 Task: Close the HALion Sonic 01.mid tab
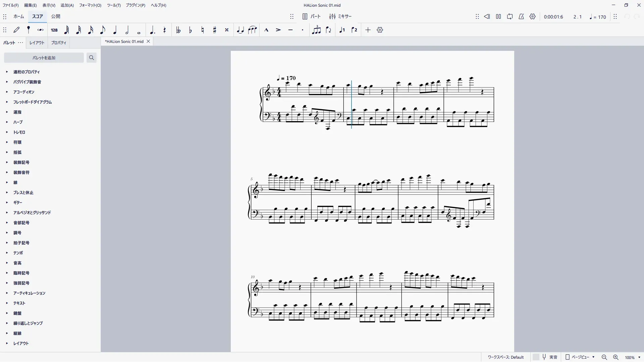click(x=148, y=42)
